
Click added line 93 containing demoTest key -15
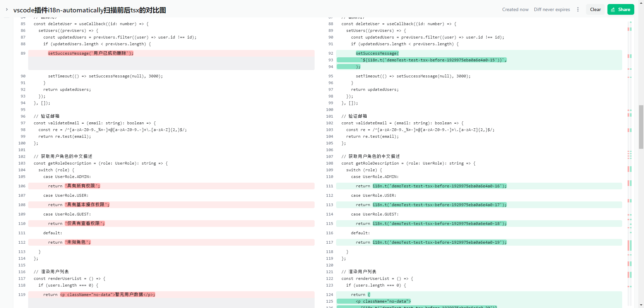(x=433, y=60)
